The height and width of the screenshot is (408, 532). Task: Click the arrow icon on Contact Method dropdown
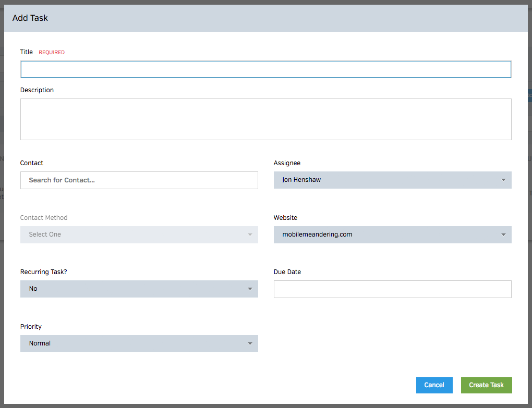tap(250, 235)
